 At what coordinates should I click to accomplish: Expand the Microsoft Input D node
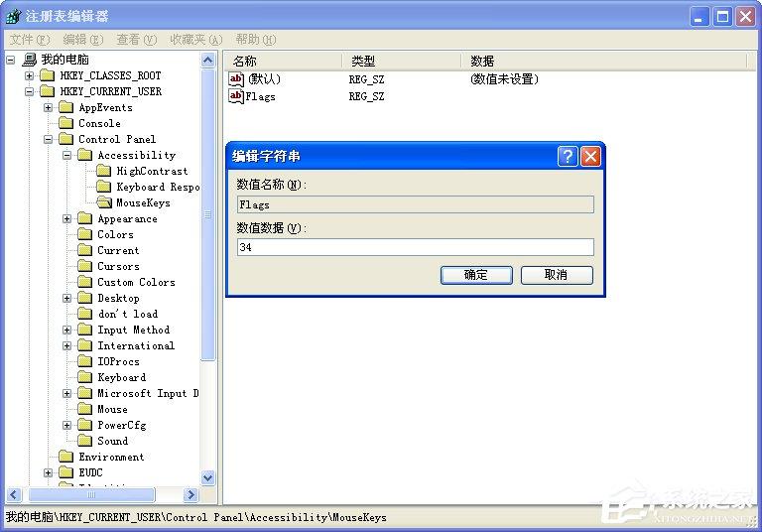[x=67, y=393]
